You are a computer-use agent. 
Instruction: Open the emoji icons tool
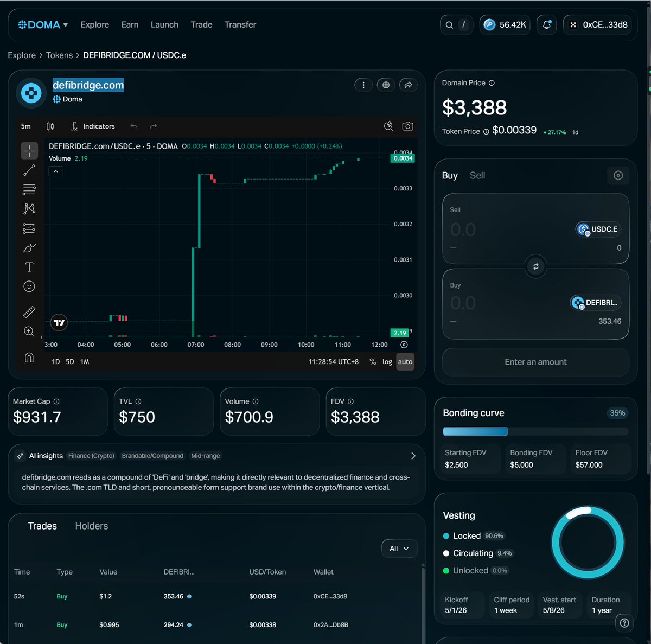[29, 286]
